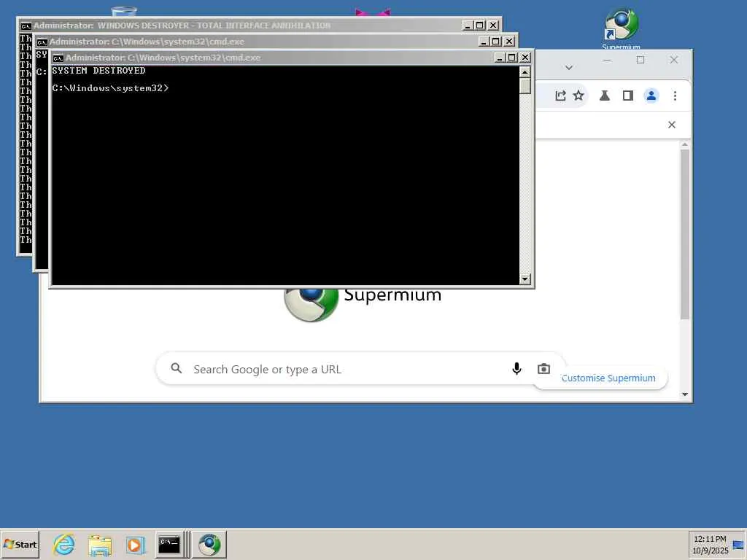Open Windows Media Player taskbar icon

[135, 545]
